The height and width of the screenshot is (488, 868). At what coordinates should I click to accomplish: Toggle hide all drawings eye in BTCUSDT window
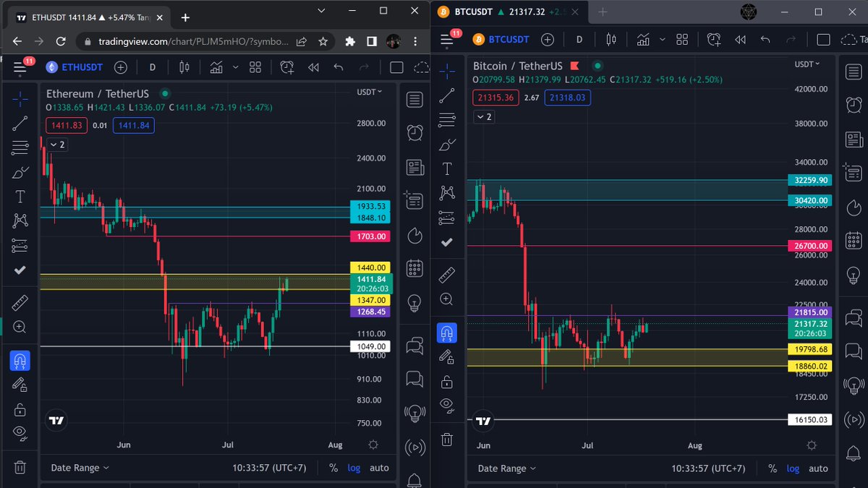coord(447,406)
